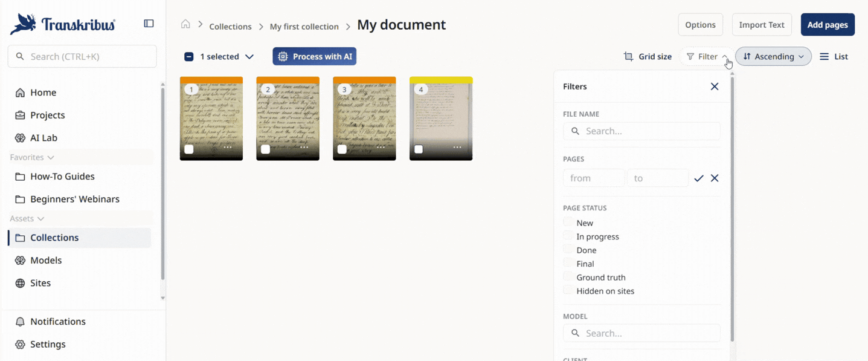This screenshot has height=361, width=868.
Task: Click the Add pages button
Action: pos(828,25)
